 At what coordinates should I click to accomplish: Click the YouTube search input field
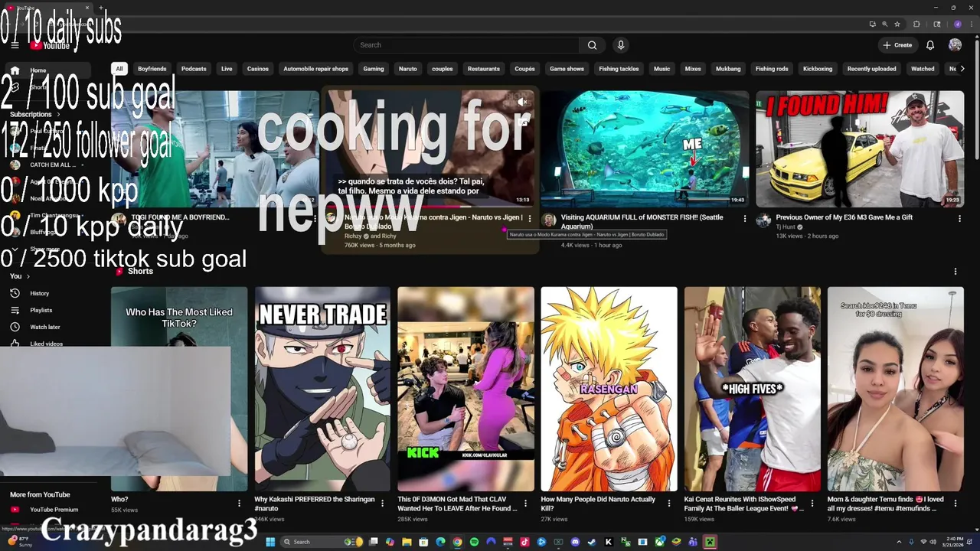coord(466,45)
